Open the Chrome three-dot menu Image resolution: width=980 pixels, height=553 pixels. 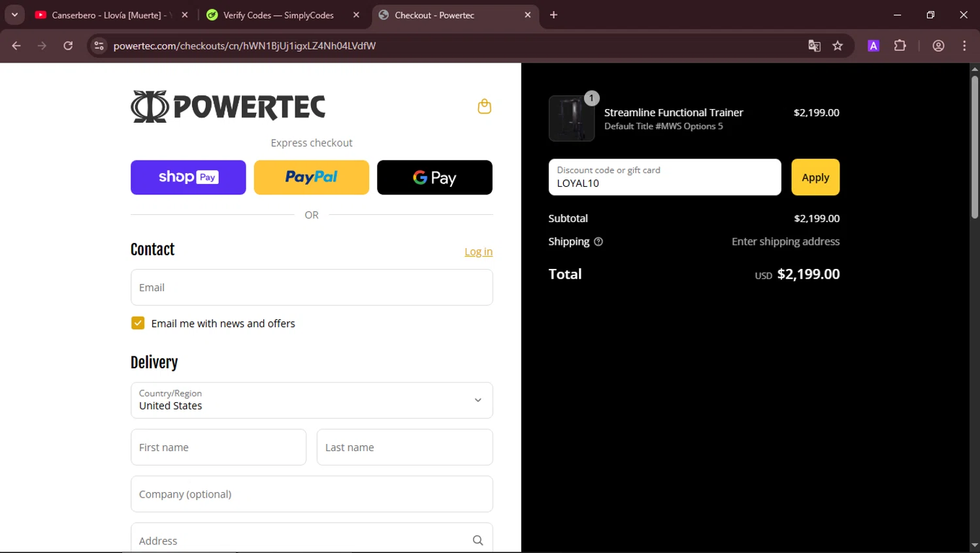coord(964,46)
